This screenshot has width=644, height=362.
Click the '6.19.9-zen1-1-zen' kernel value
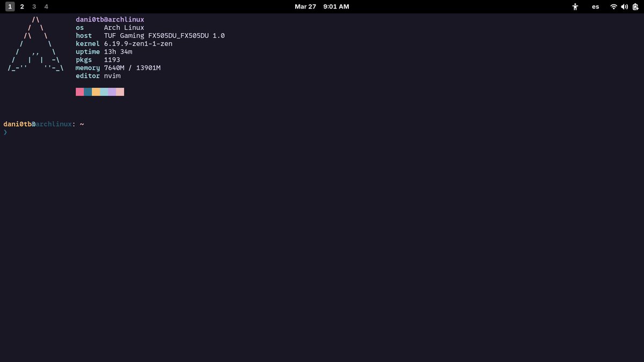tap(138, 43)
